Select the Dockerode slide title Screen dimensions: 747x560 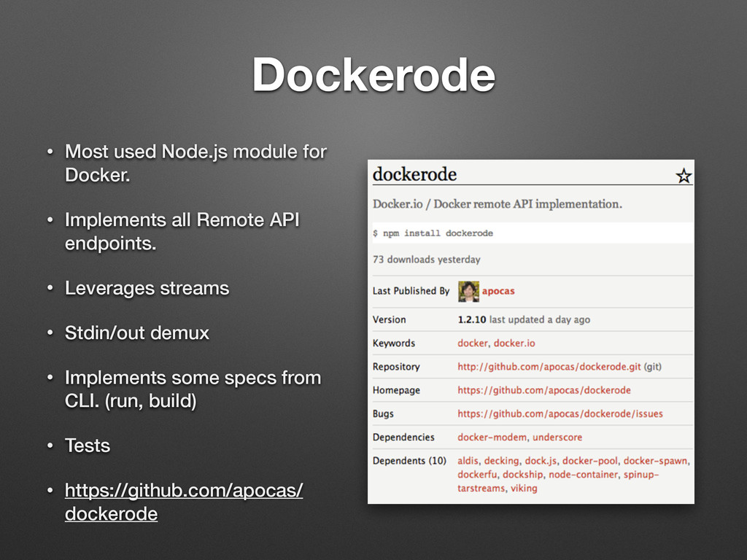click(x=374, y=75)
